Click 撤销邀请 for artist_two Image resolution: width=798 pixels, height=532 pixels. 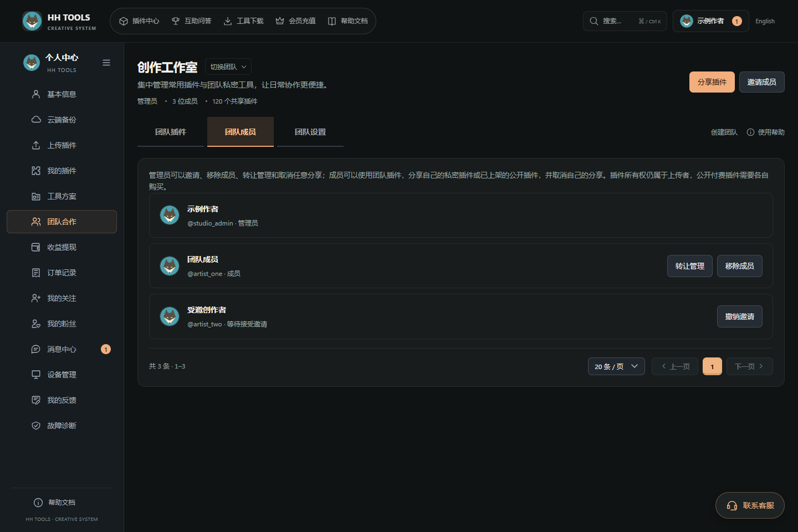point(740,316)
